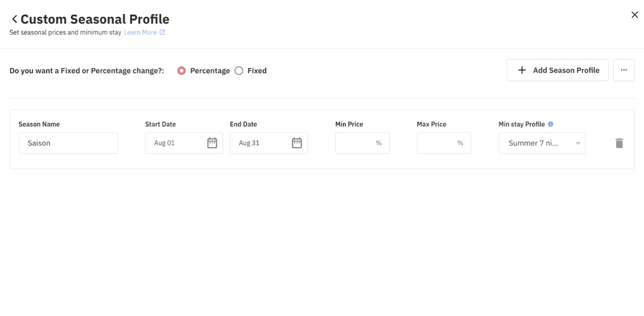This screenshot has width=644, height=316.
Task: Open the Min stay Profile dropdown
Action: coord(542,143)
